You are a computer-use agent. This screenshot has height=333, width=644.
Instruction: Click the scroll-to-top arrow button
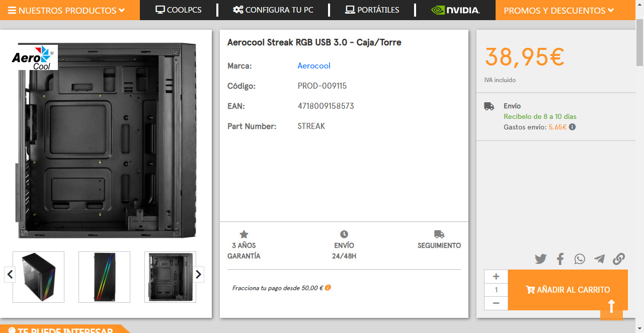pos(611,307)
